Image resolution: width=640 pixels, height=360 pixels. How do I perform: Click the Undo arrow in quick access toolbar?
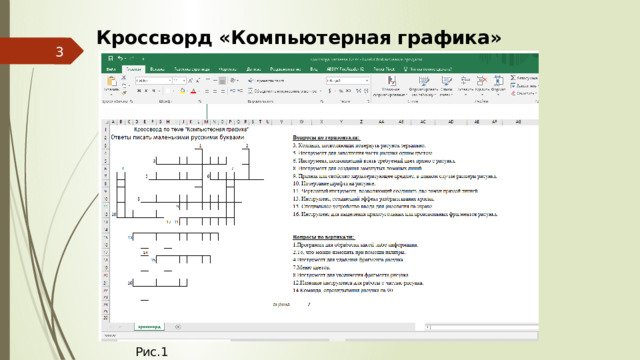(x=120, y=59)
